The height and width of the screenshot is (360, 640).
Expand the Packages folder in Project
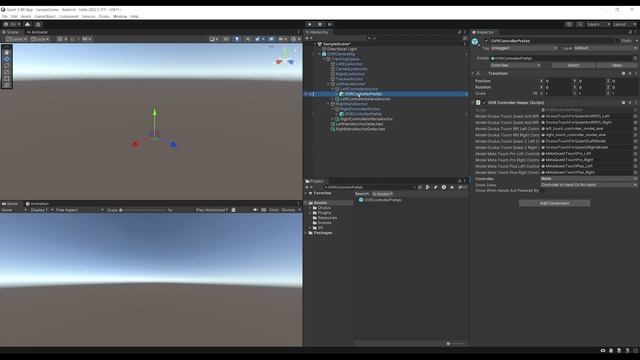click(x=306, y=233)
